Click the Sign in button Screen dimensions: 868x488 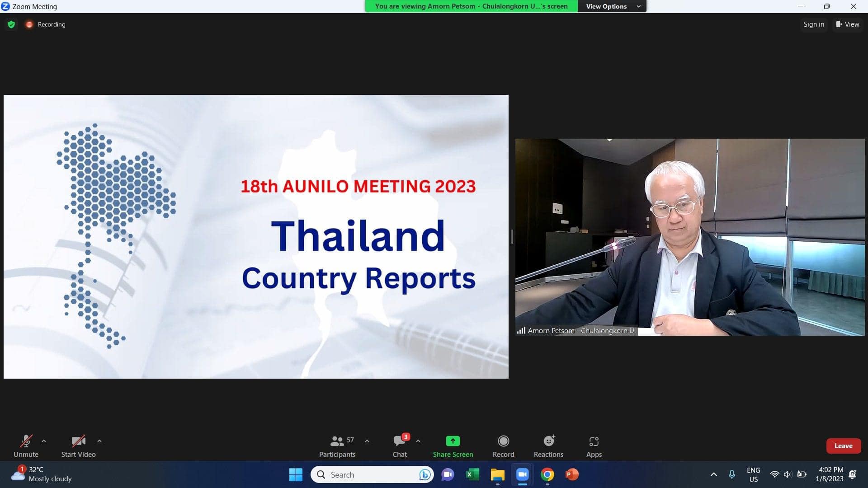pyautogui.click(x=814, y=24)
